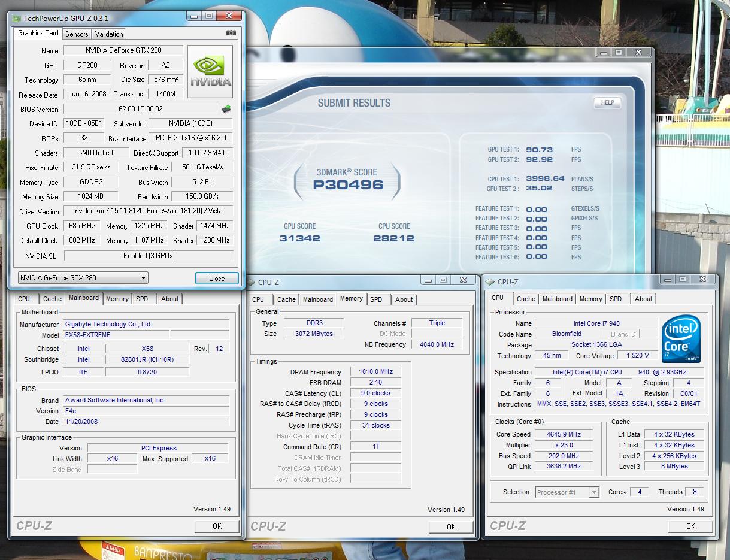This screenshot has height=560, width=730.
Task: Click the Pixel Fillrate 21.9 GPixel/s value
Action: (90, 168)
